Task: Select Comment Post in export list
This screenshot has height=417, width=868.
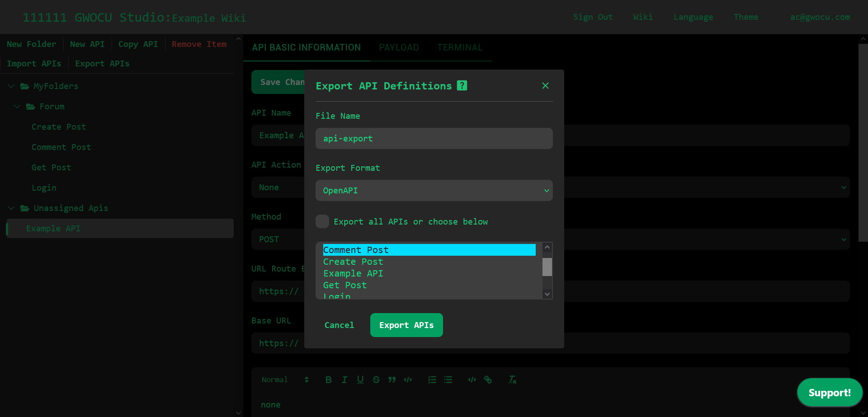Action: tap(429, 250)
